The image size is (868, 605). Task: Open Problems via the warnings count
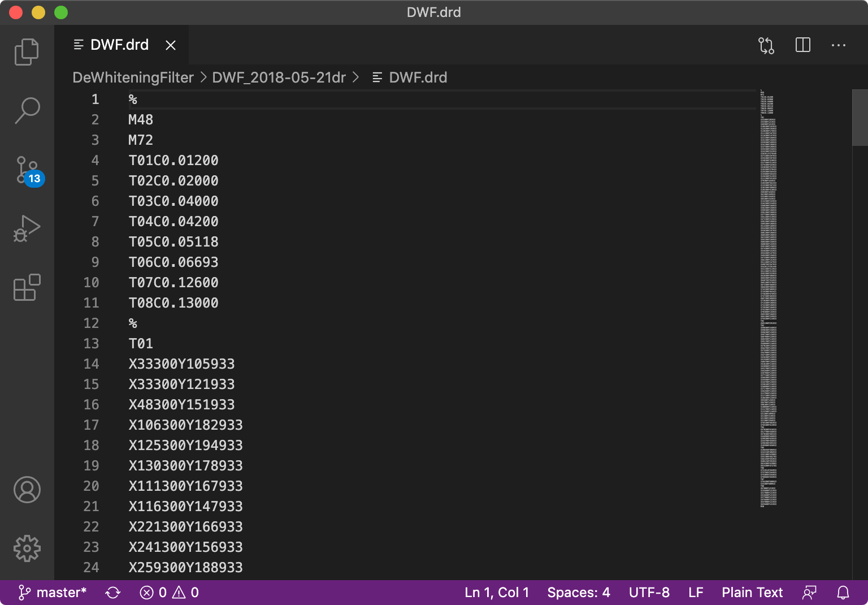click(x=186, y=593)
